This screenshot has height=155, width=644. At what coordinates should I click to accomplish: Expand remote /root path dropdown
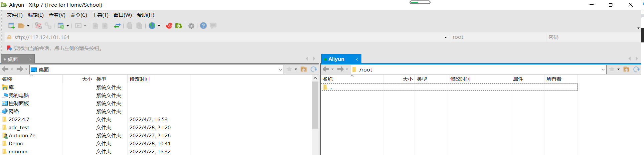[603, 69]
